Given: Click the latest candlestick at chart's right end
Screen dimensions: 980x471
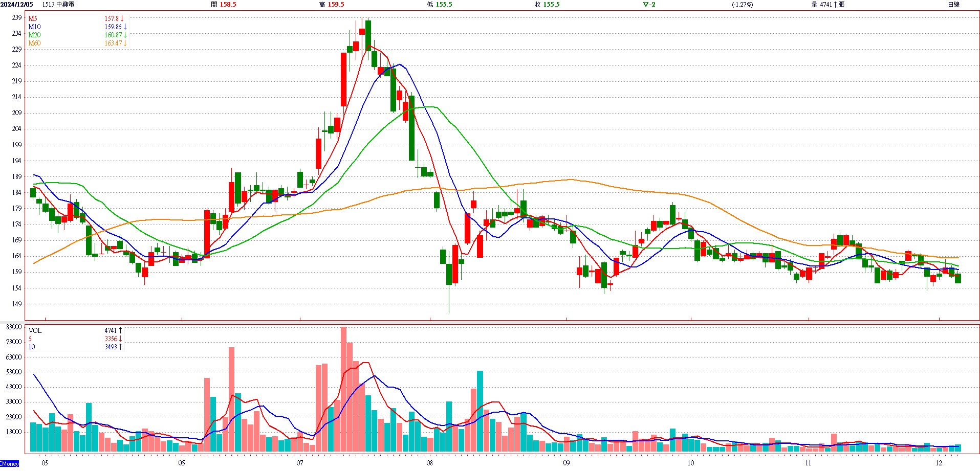Looking at the screenshot, I should [958, 278].
